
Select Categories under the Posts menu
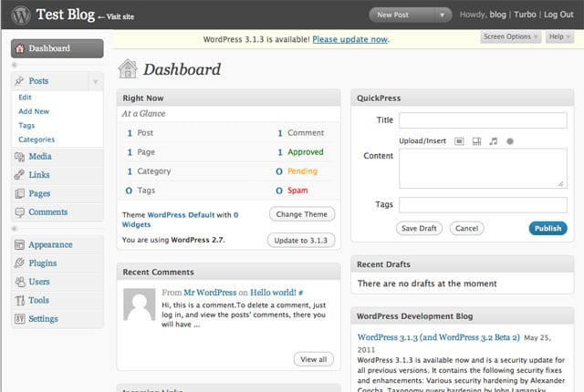tap(36, 139)
